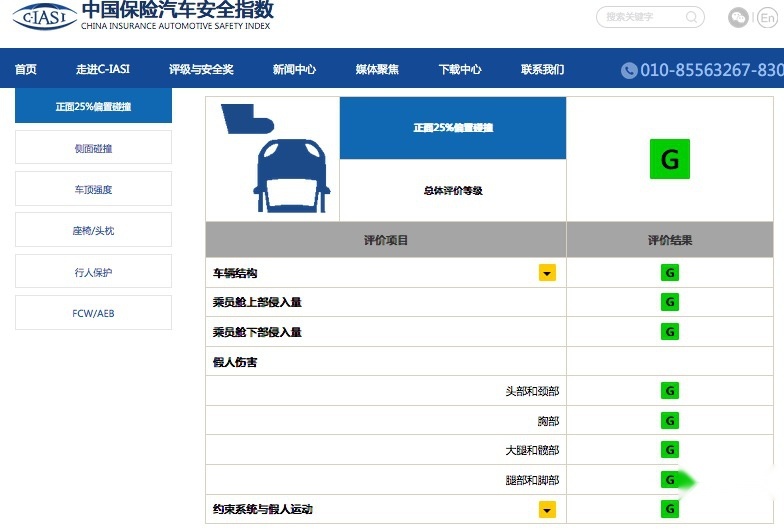Open the WeChat icon
Viewport: 784px width, 530px height.
(x=738, y=18)
